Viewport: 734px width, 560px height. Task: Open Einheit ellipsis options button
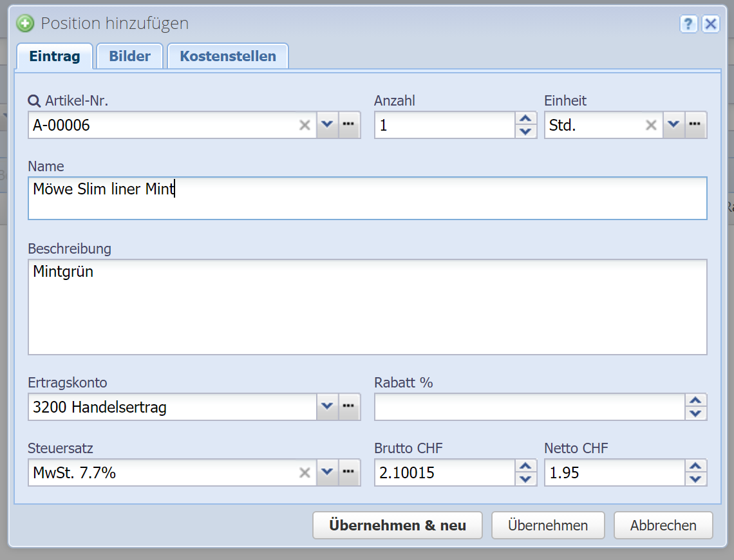[695, 125]
